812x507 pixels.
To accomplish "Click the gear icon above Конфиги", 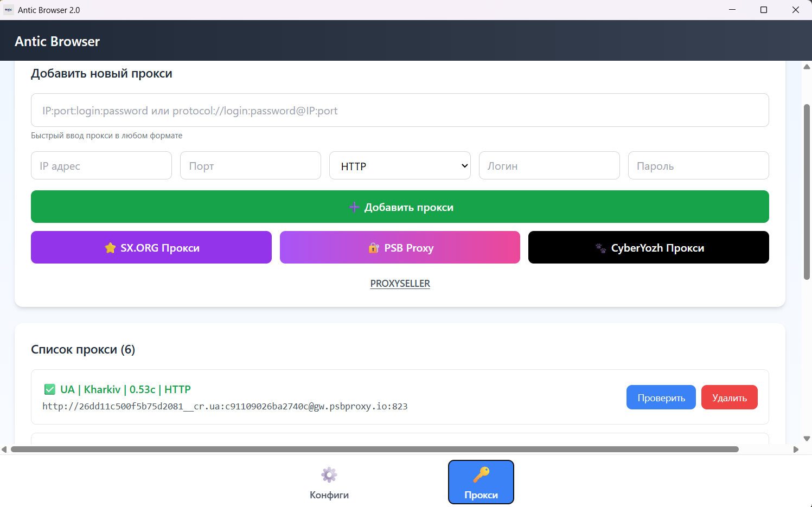I will (329, 475).
